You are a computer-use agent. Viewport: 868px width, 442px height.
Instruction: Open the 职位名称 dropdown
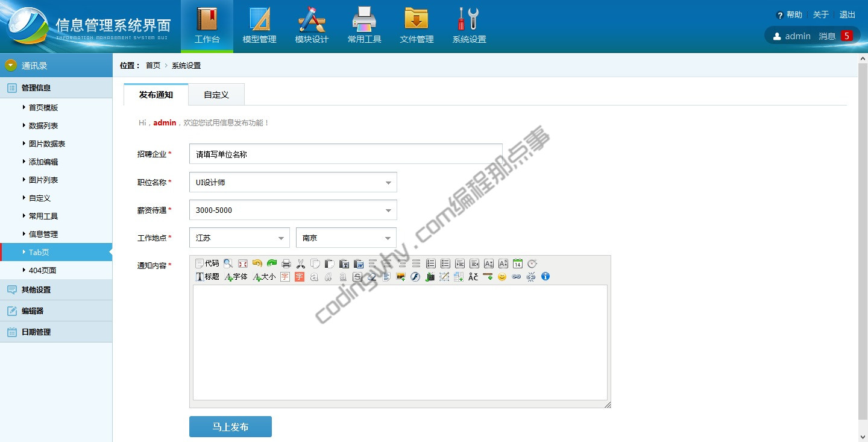293,182
